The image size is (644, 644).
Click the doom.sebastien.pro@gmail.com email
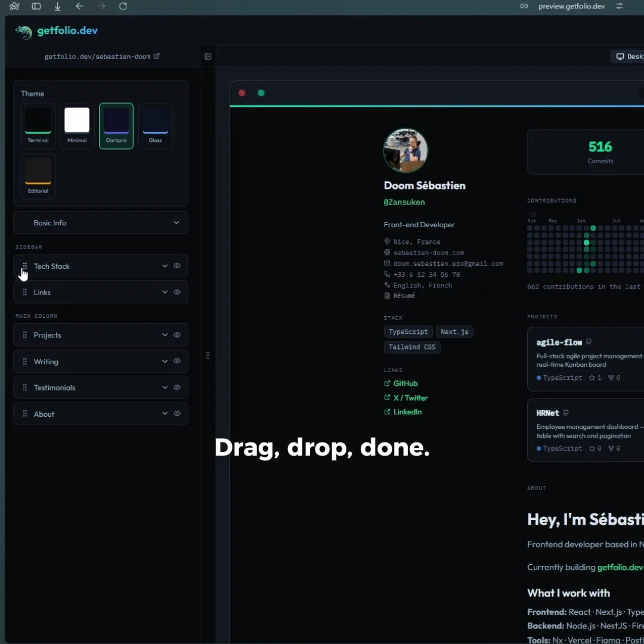tap(448, 264)
